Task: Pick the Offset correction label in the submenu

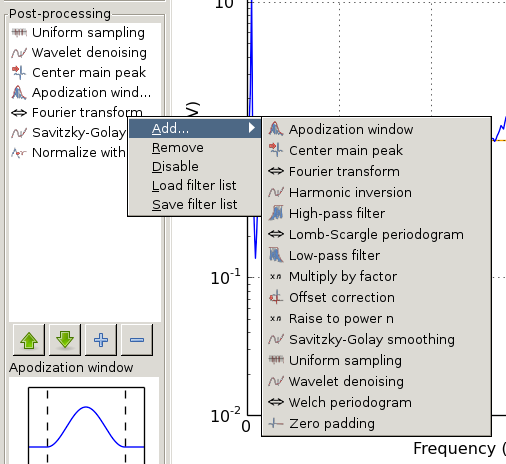Action: 342,297
